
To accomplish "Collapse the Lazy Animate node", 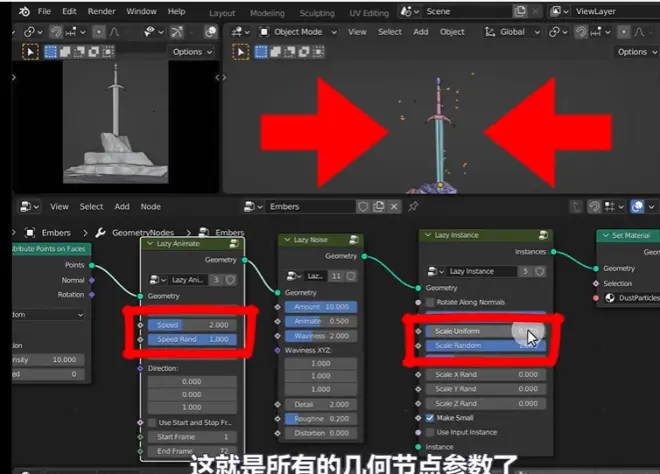I will (x=150, y=243).
